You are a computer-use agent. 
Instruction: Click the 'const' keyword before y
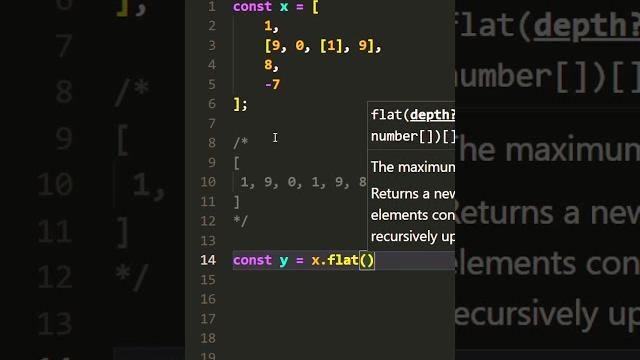(x=252, y=260)
